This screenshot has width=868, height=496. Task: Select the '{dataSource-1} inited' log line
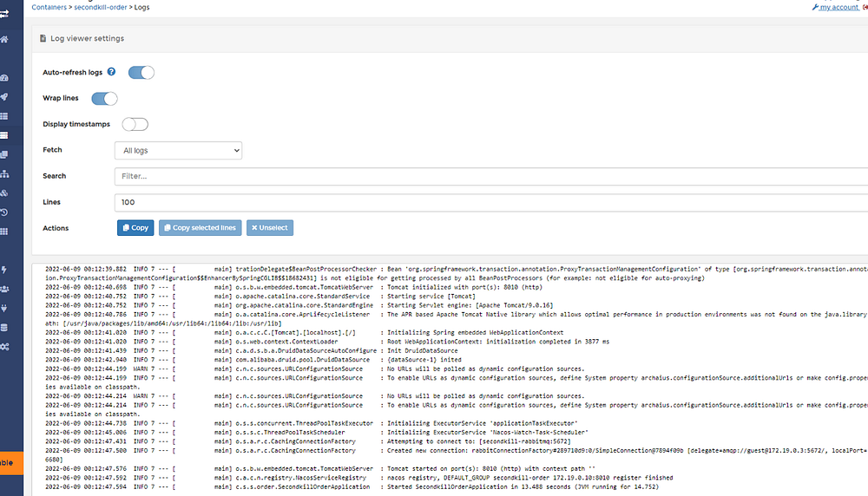[x=253, y=359]
